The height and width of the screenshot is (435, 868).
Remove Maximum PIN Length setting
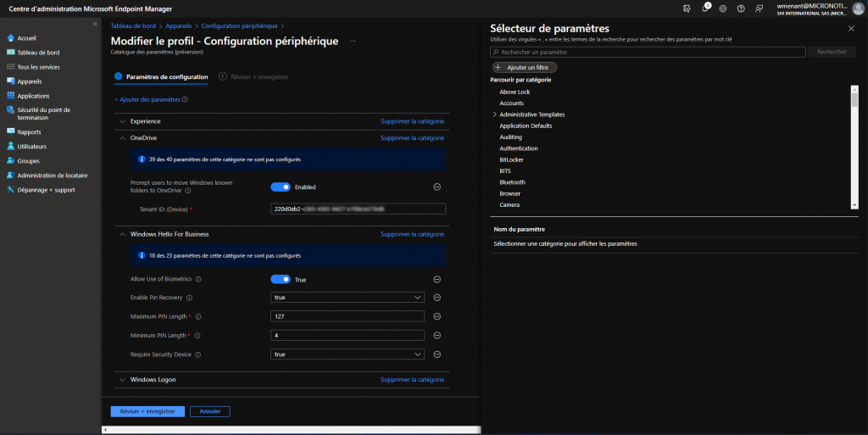coord(437,316)
